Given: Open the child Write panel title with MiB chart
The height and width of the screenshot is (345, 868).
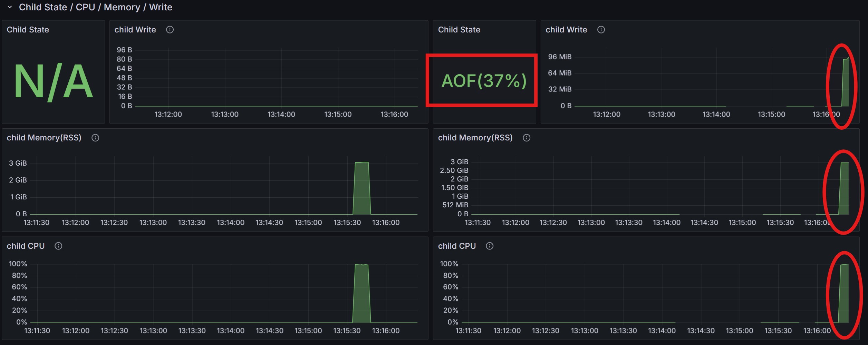Looking at the screenshot, I should 566,30.
